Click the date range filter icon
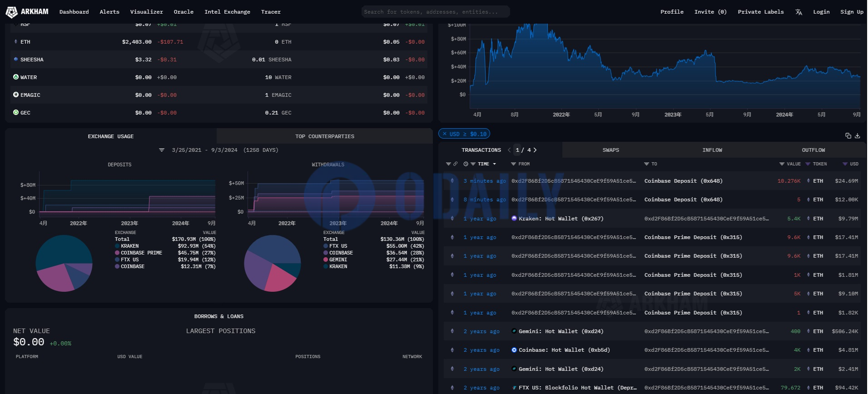This screenshot has height=394, width=868. 162,150
